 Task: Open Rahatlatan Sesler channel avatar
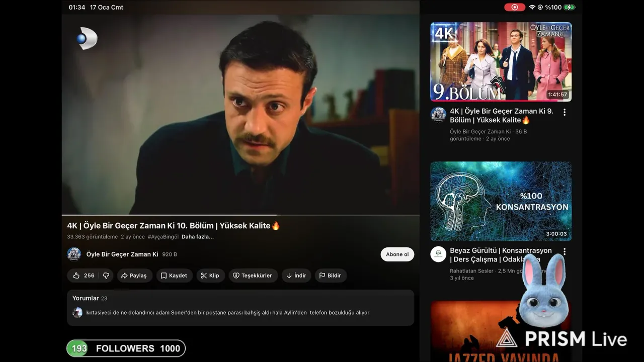point(438,254)
